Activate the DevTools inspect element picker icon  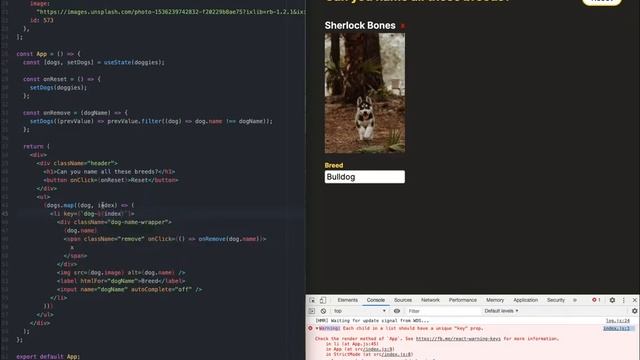(312, 300)
